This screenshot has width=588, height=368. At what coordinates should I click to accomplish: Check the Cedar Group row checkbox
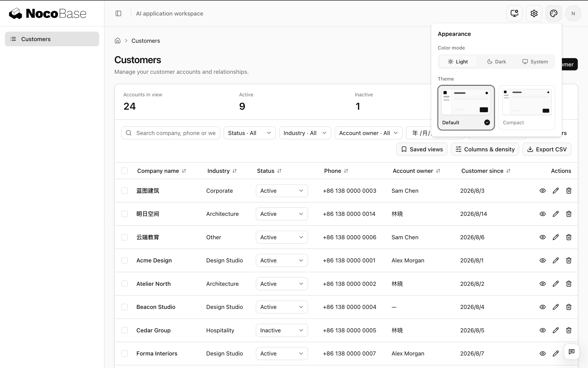(124, 330)
